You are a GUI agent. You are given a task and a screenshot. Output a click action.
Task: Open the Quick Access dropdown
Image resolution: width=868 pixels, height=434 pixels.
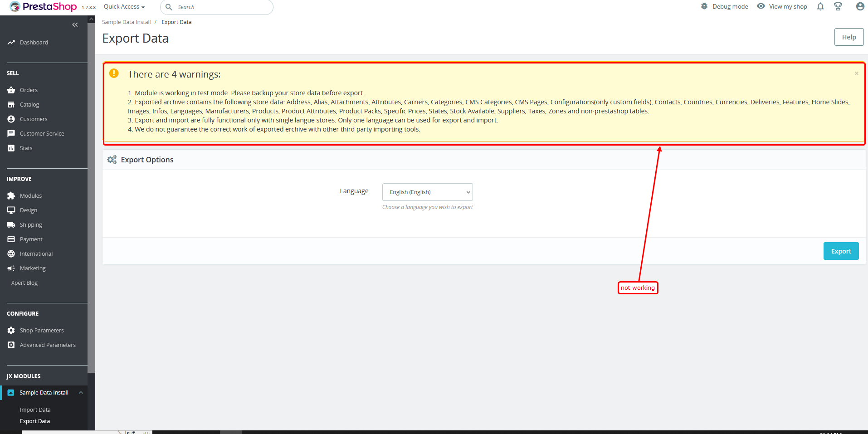tap(124, 7)
